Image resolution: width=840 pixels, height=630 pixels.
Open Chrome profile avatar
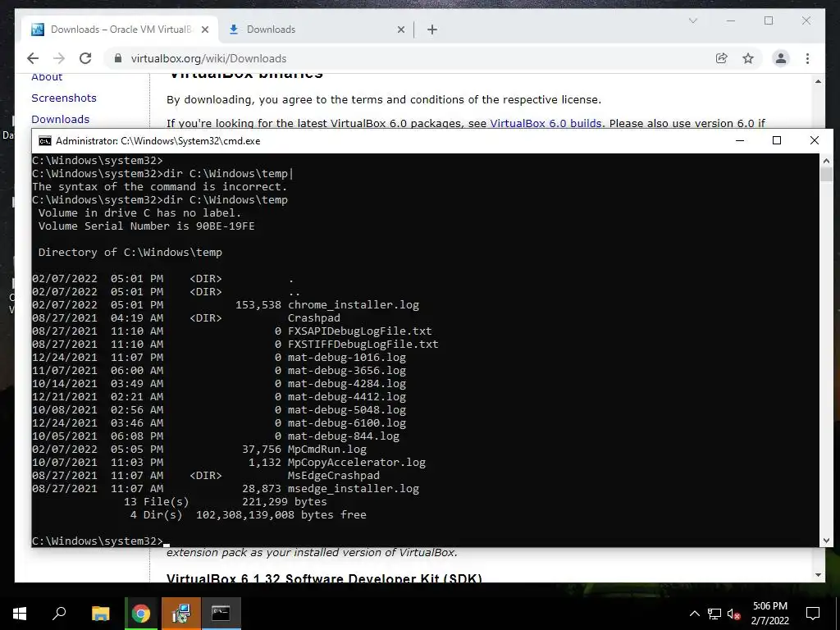coord(781,58)
